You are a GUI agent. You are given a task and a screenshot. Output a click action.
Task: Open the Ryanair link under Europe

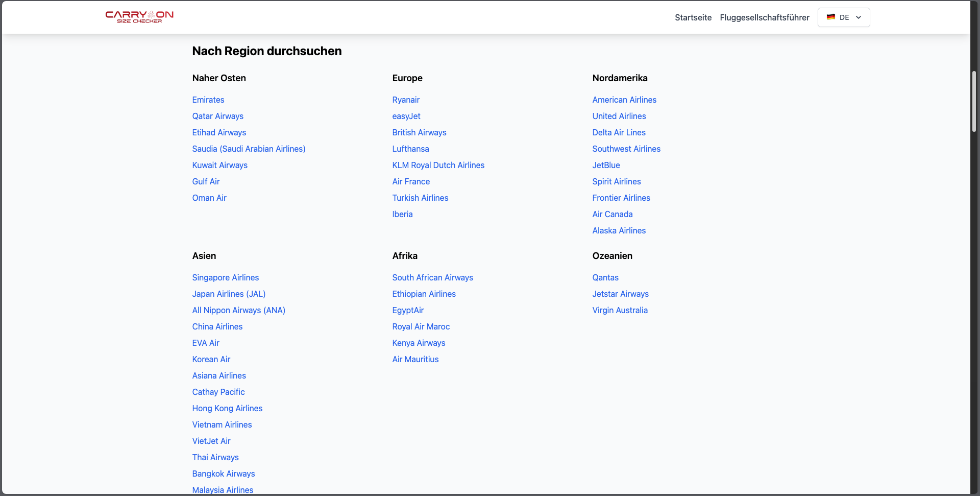pyautogui.click(x=405, y=100)
